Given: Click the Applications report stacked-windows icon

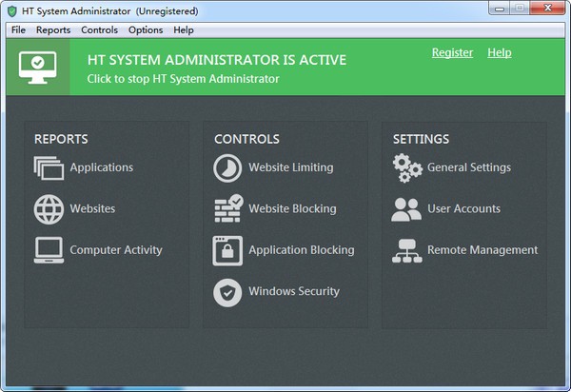Looking at the screenshot, I should (48, 168).
